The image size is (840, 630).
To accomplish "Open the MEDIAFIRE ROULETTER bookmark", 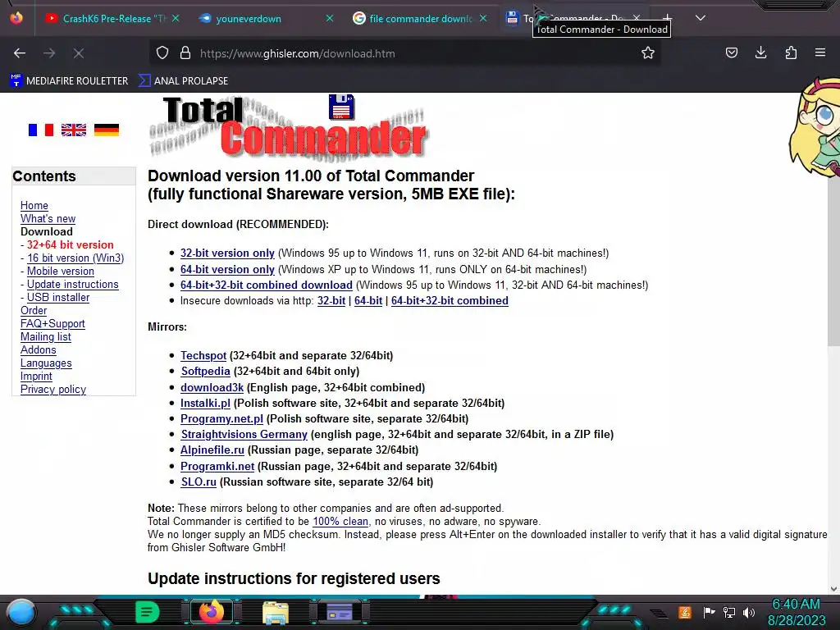I will click(70, 81).
